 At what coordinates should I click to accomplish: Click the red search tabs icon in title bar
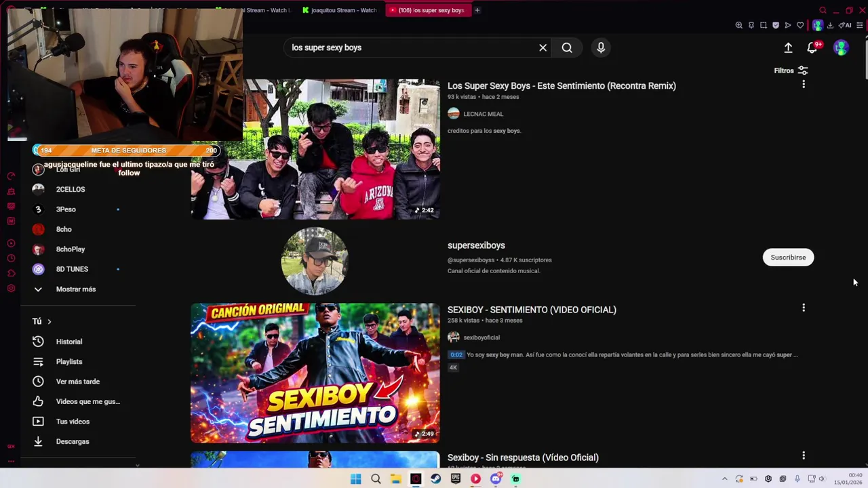pos(823,10)
